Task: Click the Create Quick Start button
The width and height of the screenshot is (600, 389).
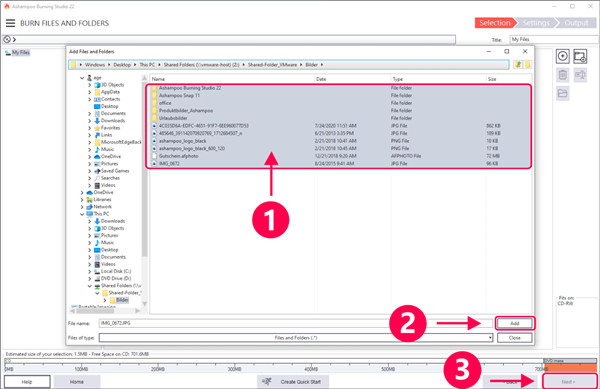Action: tap(293, 382)
